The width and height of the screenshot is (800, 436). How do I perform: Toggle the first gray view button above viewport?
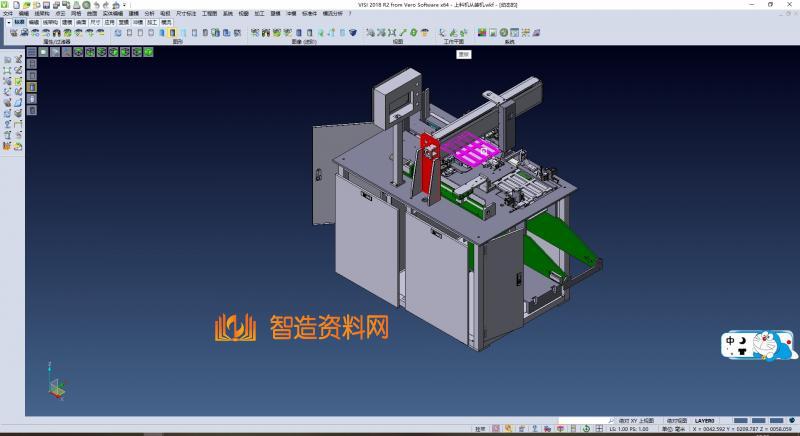coord(32,51)
